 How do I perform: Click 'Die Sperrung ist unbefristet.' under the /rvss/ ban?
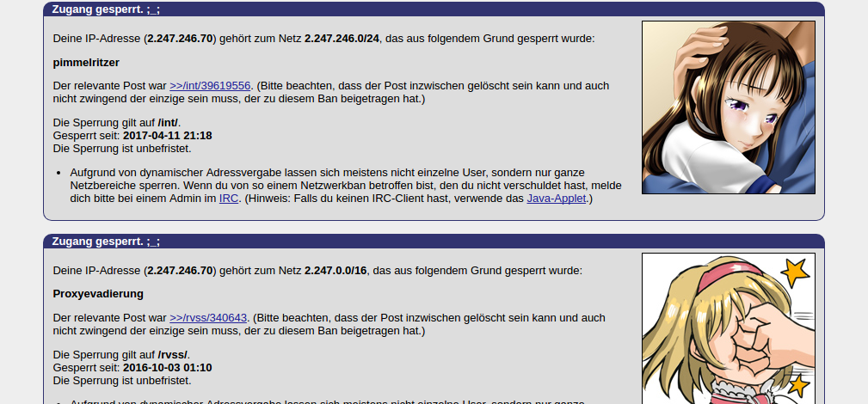point(122,380)
